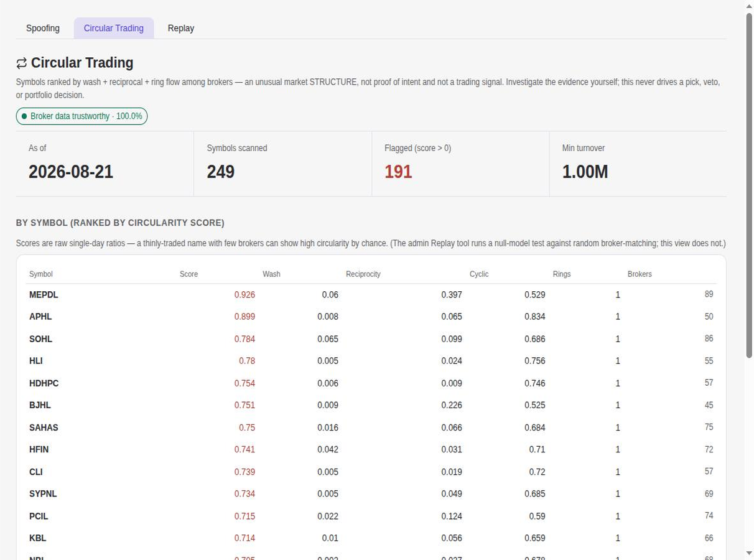Click the Brokers column header

click(x=640, y=274)
